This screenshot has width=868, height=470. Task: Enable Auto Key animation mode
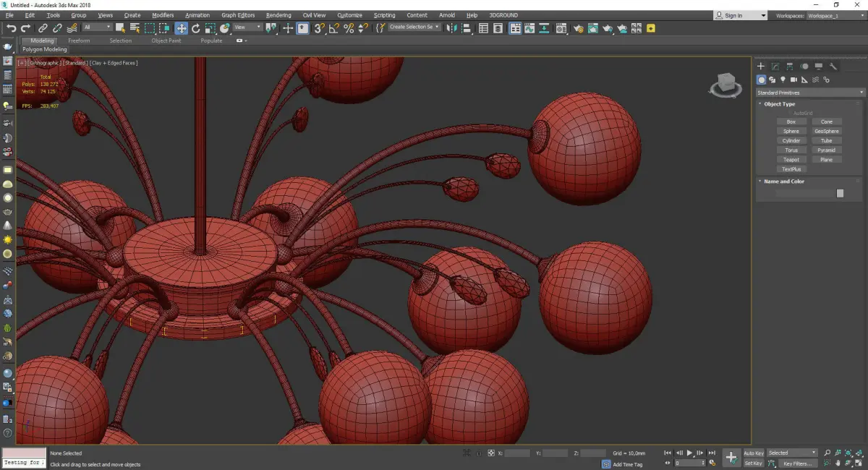753,453
